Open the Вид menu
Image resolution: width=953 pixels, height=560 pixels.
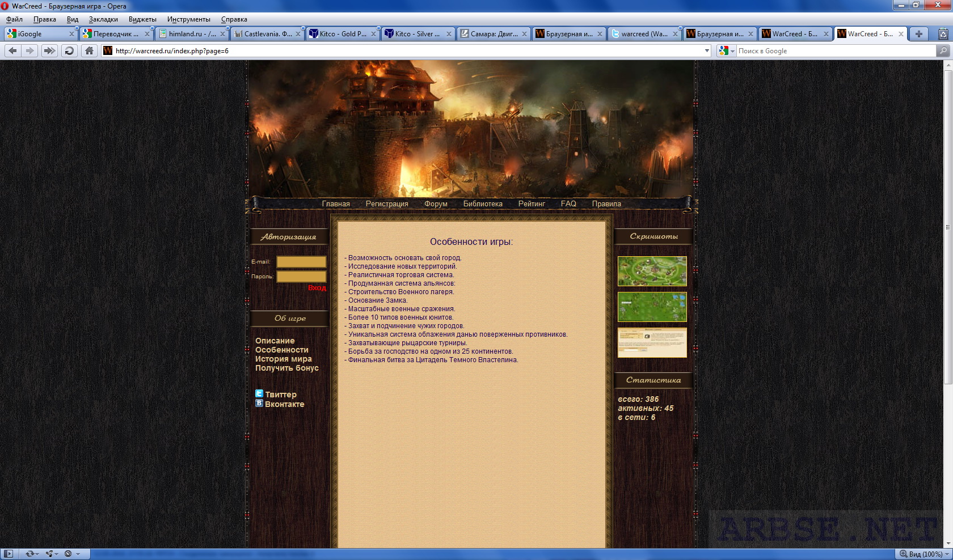73,19
